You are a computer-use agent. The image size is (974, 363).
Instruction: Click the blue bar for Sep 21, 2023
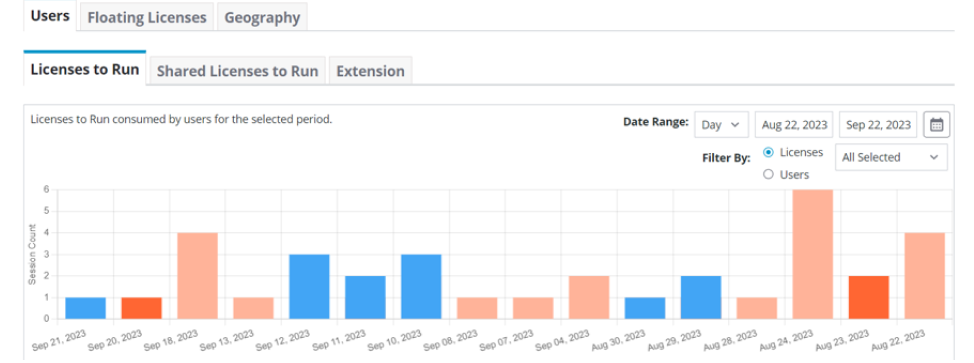click(86, 308)
